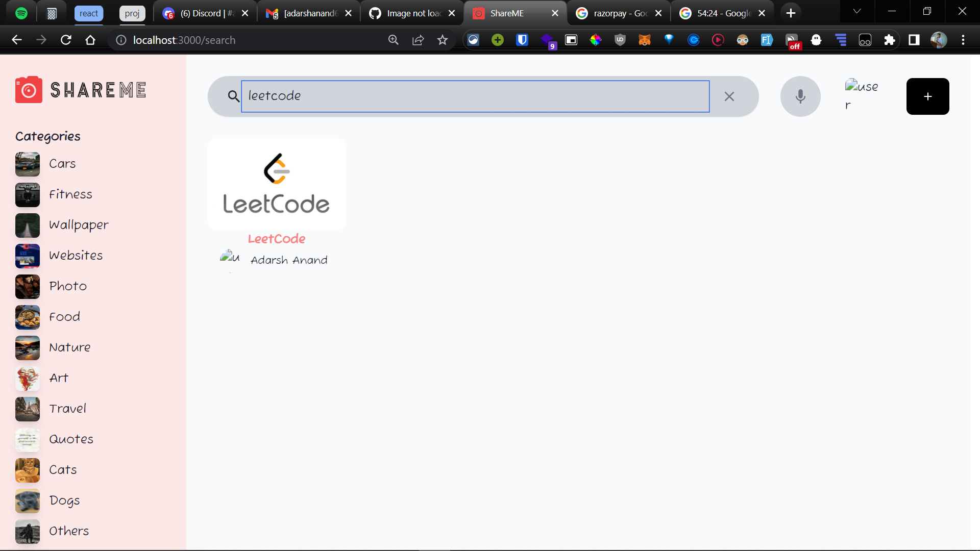Open the browser Extensions puzzle icon
The width and height of the screenshot is (980, 551).
click(x=889, y=40)
